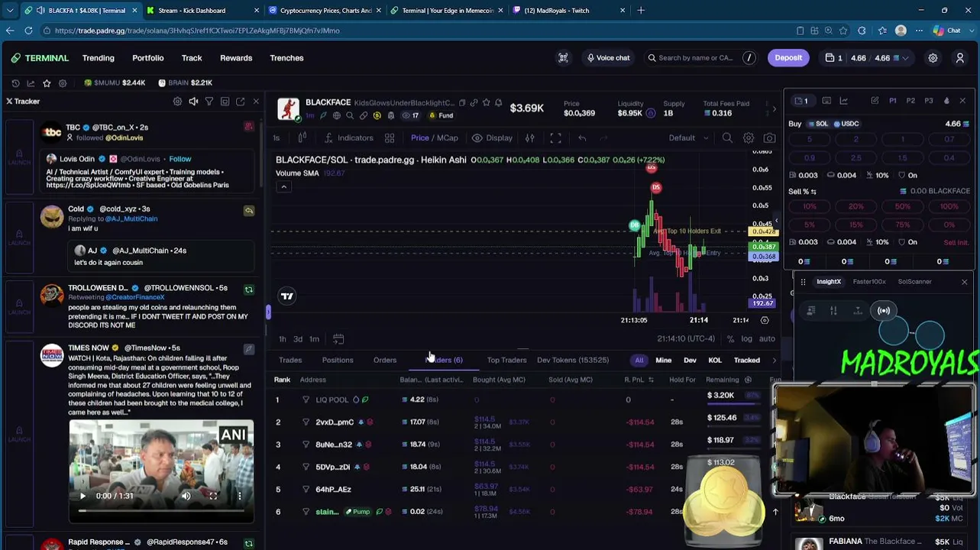Toggle percent scale on chart
The width and height of the screenshot is (980, 550).
(730, 339)
